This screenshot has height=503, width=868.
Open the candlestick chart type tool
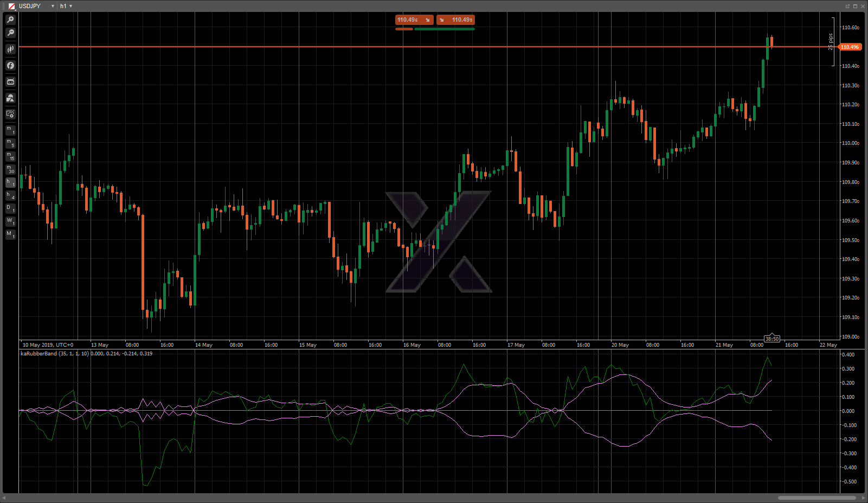click(x=10, y=49)
